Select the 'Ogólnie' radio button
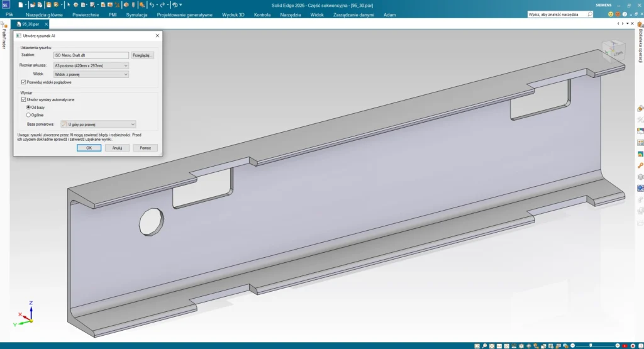644x349 pixels. [28, 115]
